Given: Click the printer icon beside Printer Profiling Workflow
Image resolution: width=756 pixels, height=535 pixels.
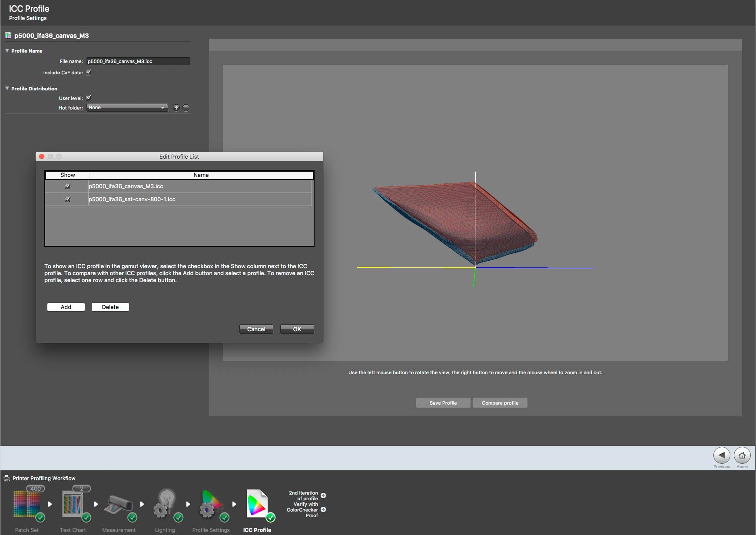Looking at the screenshot, I should (7, 479).
